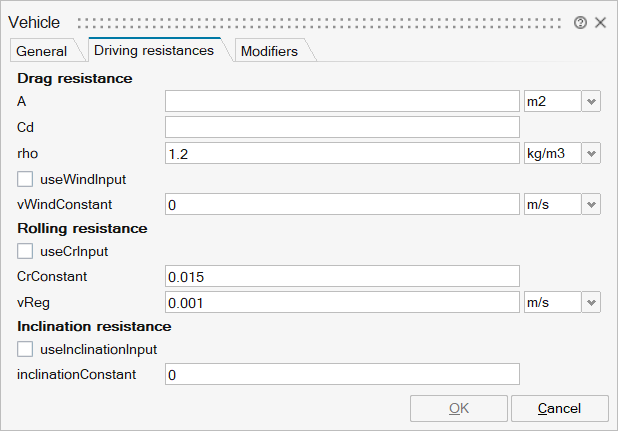This screenshot has height=431, width=618.
Task: Expand the kg/m3 unit dropdown for rho
Action: [x=590, y=153]
